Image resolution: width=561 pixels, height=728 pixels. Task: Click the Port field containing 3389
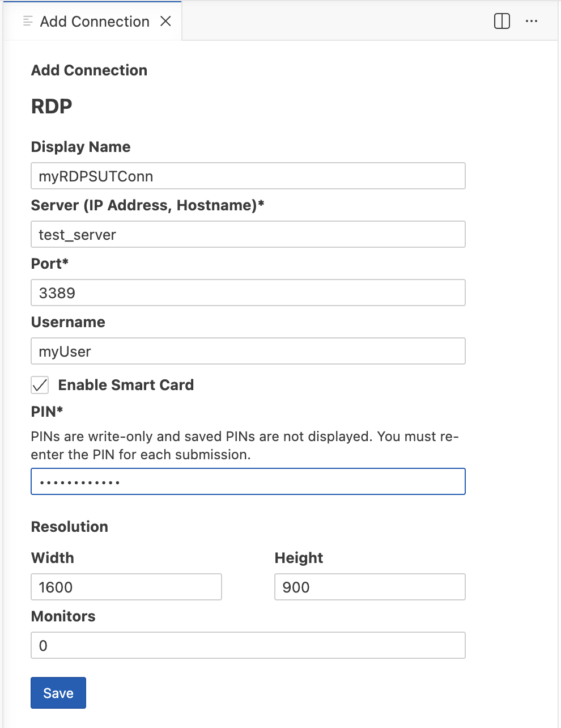pyautogui.click(x=248, y=293)
